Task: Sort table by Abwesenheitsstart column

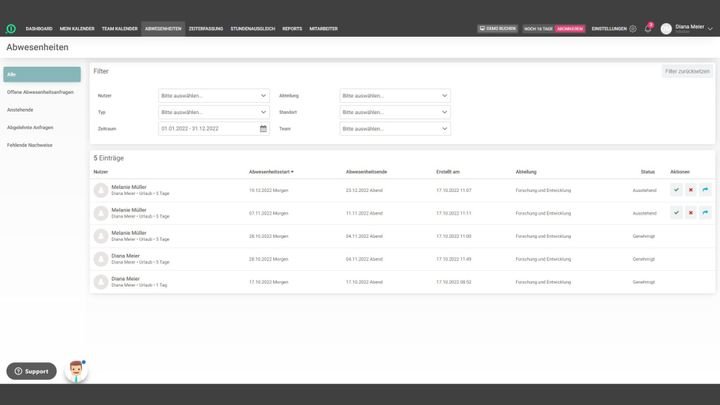Action: 271,172
